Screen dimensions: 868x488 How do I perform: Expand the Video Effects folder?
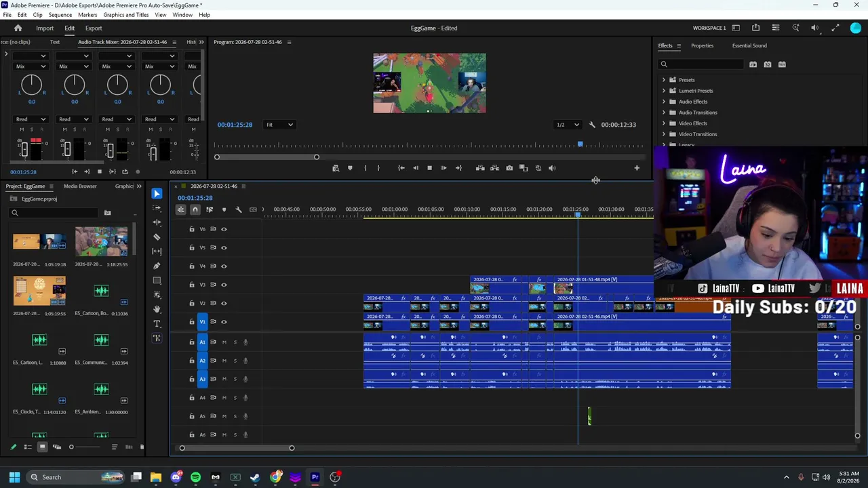coord(664,123)
